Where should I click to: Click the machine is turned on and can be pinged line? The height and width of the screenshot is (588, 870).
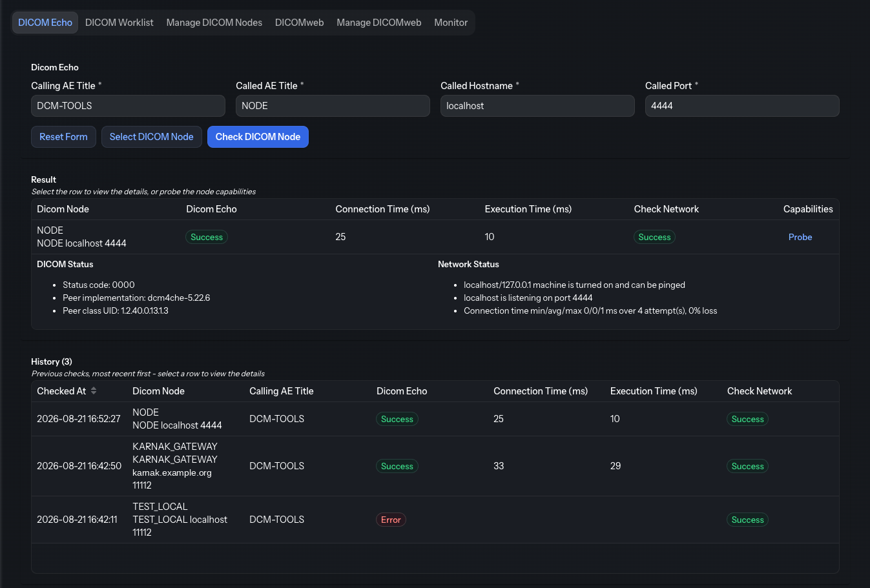point(574,285)
